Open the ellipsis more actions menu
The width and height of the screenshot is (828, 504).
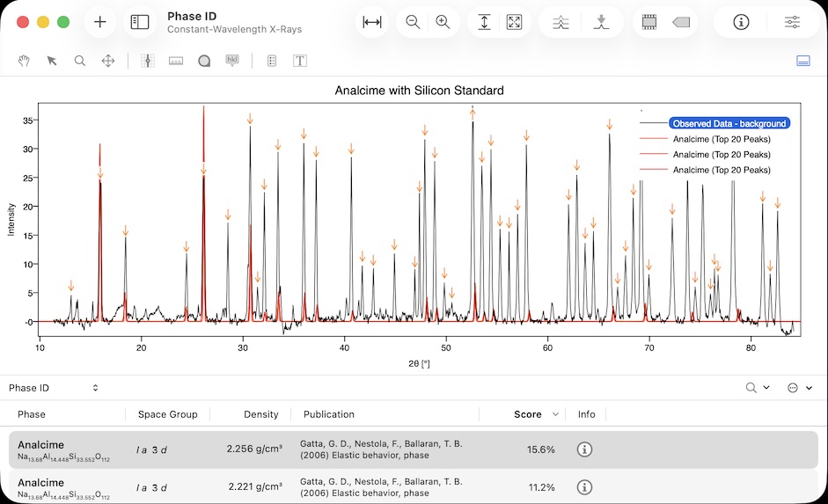point(799,388)
